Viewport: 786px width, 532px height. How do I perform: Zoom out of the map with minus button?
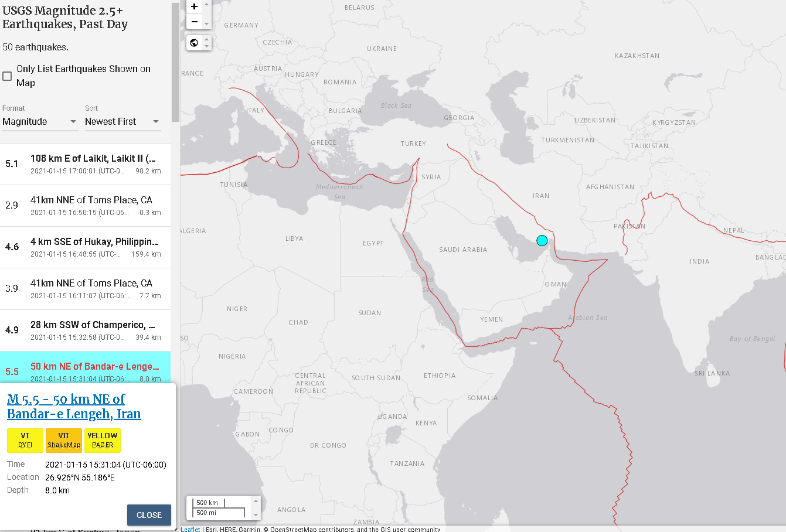point(195,22)
